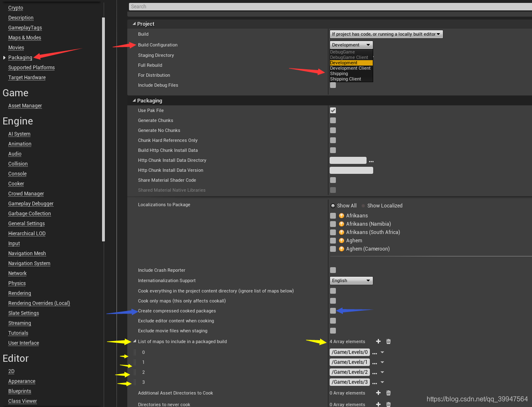Enable Include Crash Reporter
The image size is (532, 407).
[333, 270]
